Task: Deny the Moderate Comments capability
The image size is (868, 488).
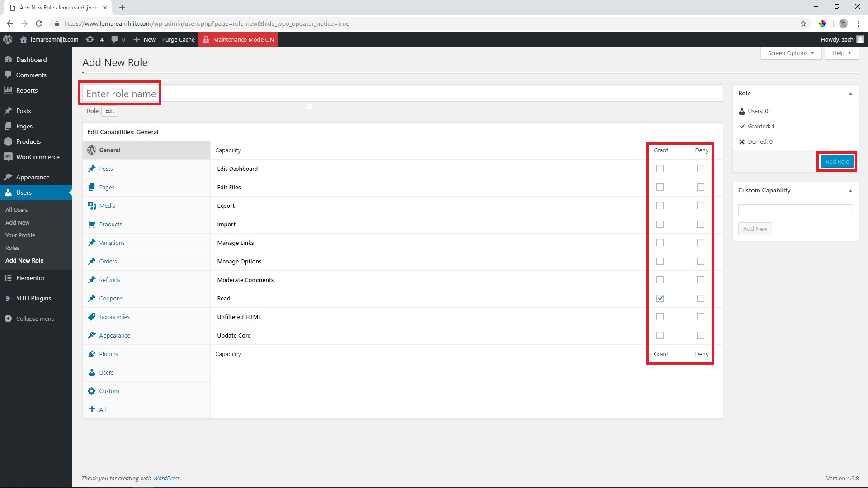Action: (x=701, y=280)
